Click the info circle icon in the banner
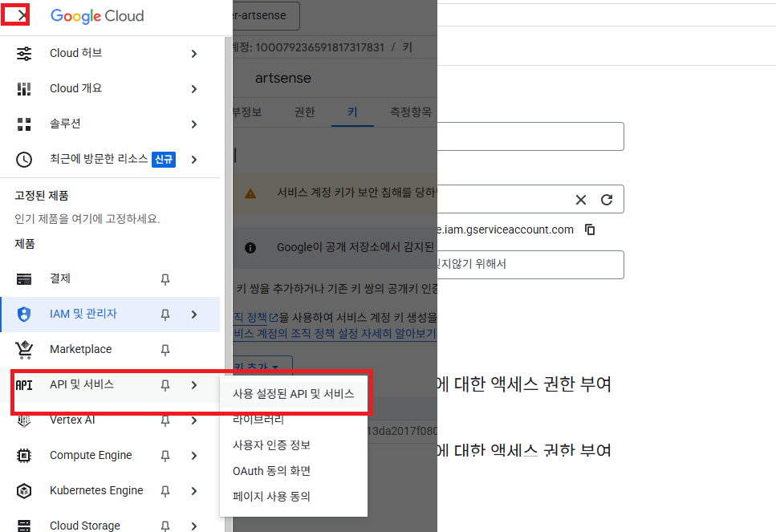Image resolution: width=776 pixels, height=532 pixels. point(250,248)
